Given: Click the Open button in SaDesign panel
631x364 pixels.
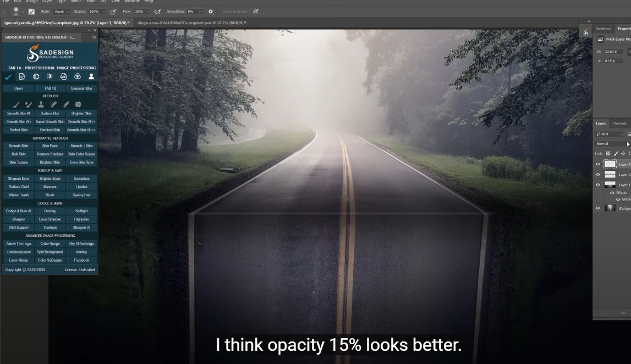Looking at the screenshot, I should [19, 88].
